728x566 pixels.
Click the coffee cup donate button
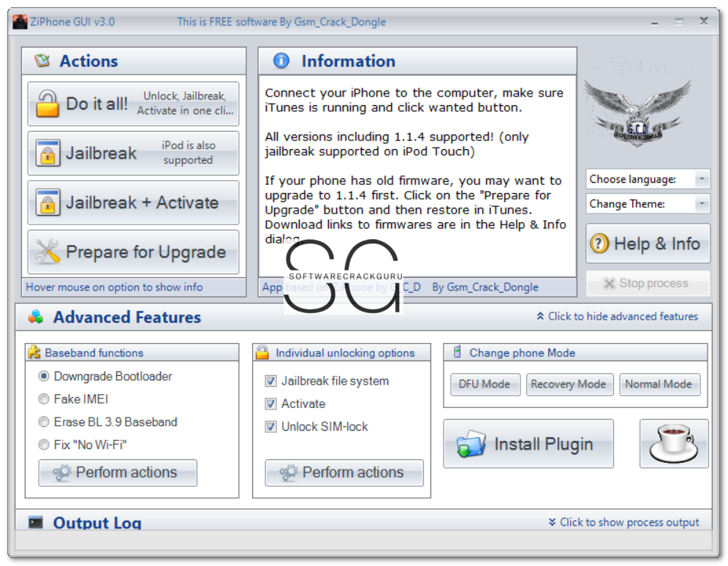click(x=674, y=443)
